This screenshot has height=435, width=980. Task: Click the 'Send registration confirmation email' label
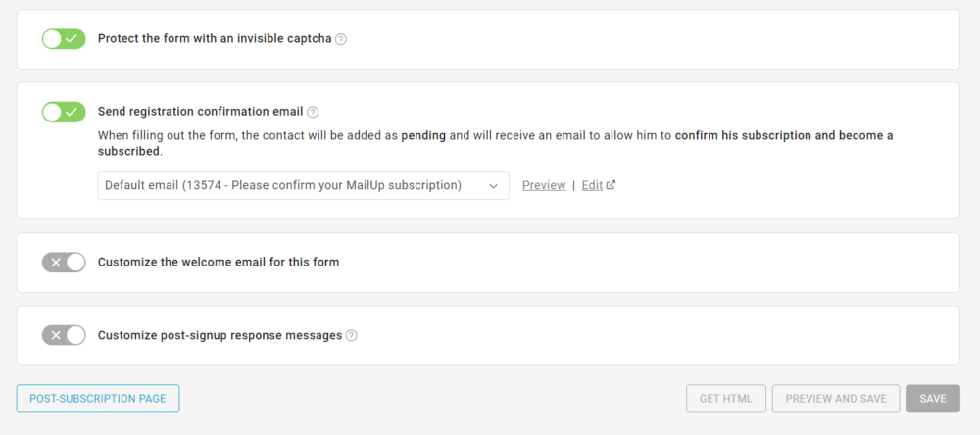[x=200, y=112]
